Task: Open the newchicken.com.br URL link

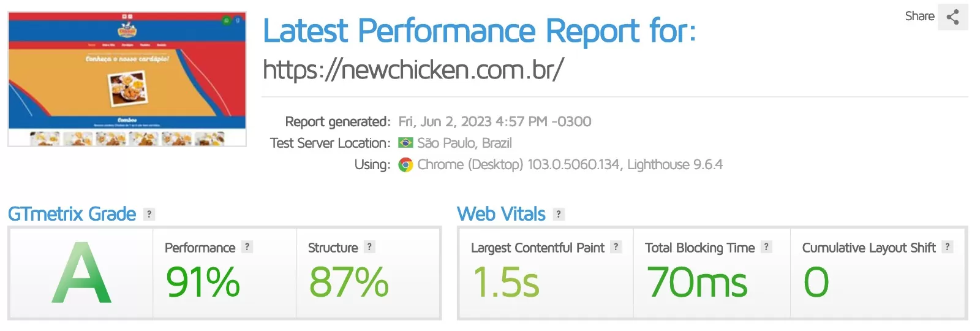Action: click(x=413, y=70)
